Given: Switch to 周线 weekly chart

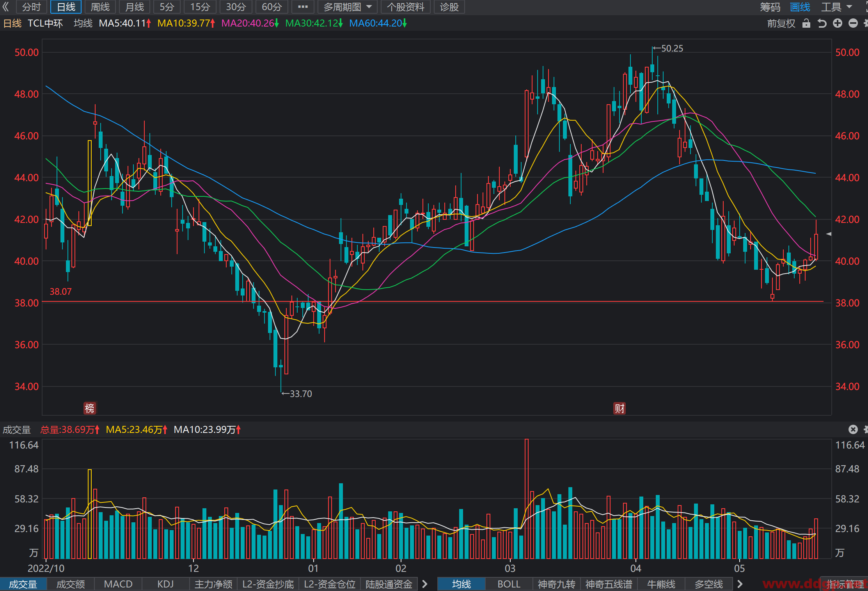Looking at the screenshot, I should 100,7.
